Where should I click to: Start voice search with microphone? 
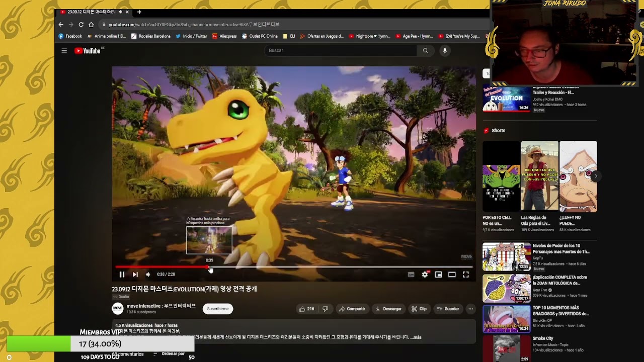[445, 51]
